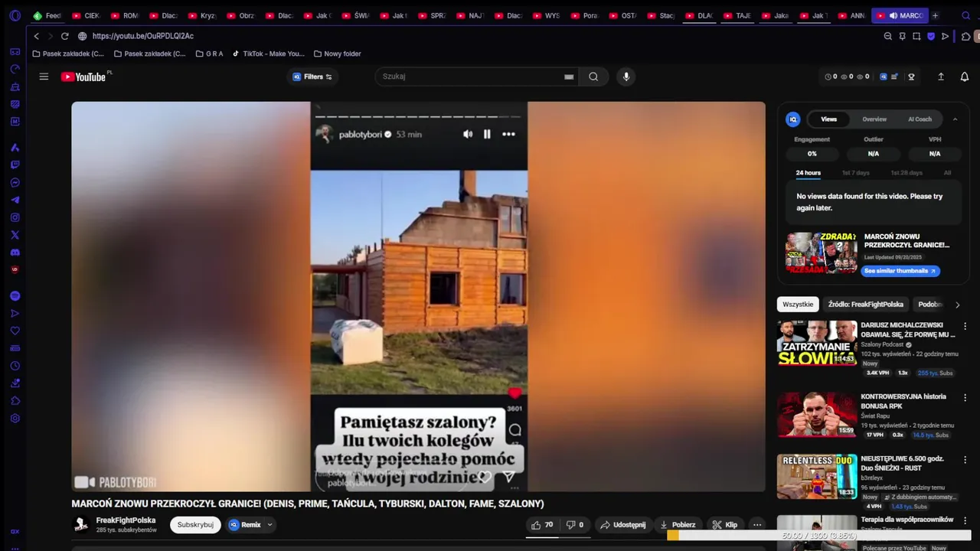Open Instagram in the browser sidebar
Viewport: 980px width, 551px height.
pyautogui.click(x=15, y=217)
